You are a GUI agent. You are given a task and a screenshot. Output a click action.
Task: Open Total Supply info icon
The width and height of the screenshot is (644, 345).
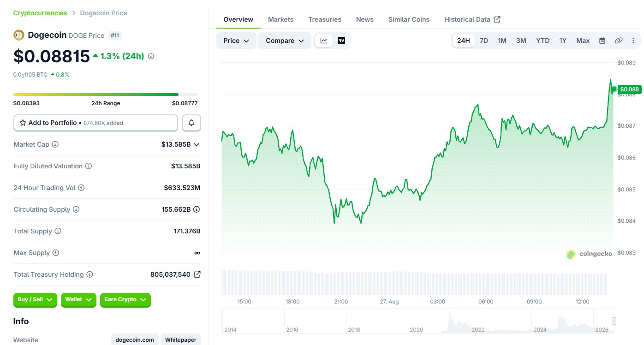pyautogui.click(x=58, y=231)
